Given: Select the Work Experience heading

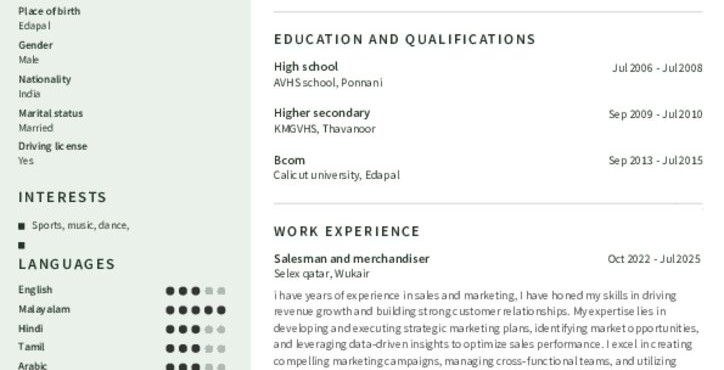Looking at the screenshot, I should (347, 231).
